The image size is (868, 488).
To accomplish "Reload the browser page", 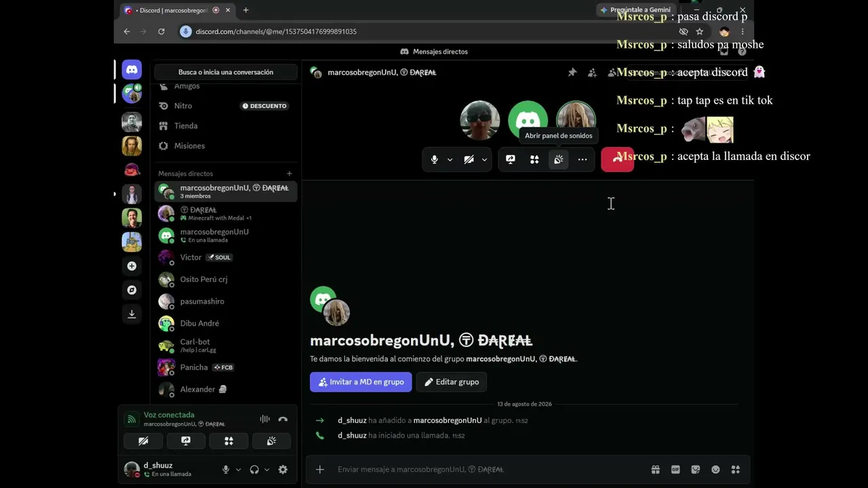I will coord(161,31).
